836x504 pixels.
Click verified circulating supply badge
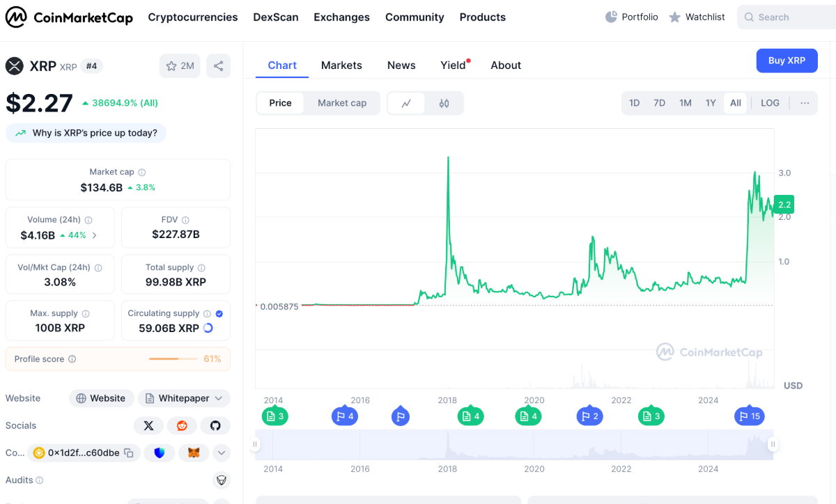[219, 314]
